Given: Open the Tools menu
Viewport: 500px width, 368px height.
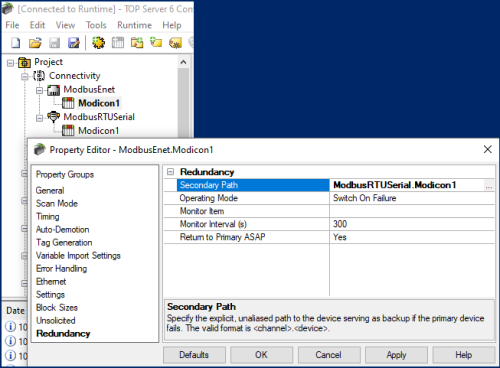Looking at the screenshot, I should click(x=96, y=25).
